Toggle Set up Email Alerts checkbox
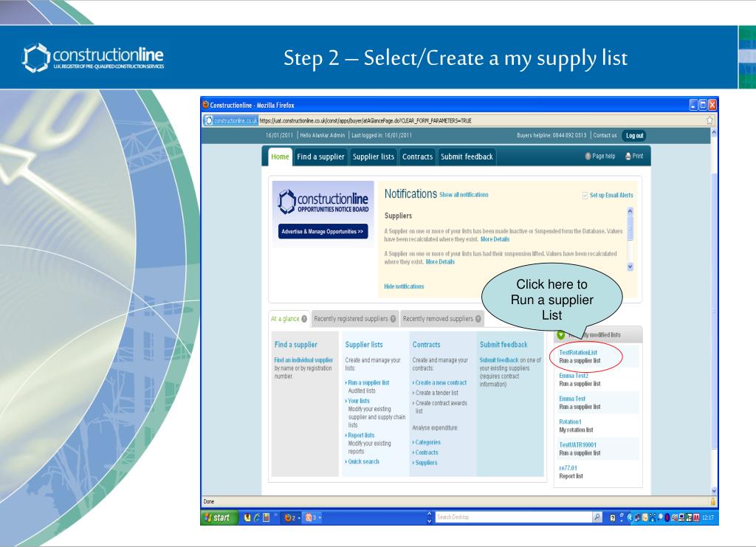Viewport: 756px width, 547px height. point(585,195)
